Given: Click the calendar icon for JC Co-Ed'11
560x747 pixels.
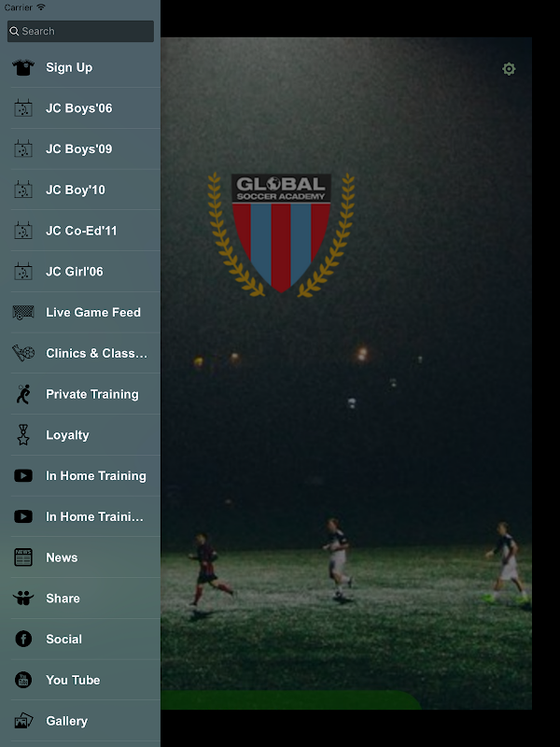Looking at the screenshot, I should 22,231.
